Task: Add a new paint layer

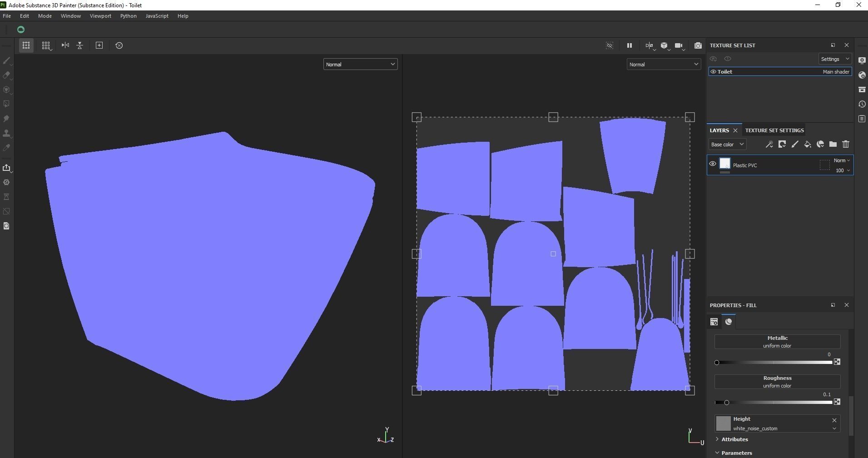Action: click(794, 144)
